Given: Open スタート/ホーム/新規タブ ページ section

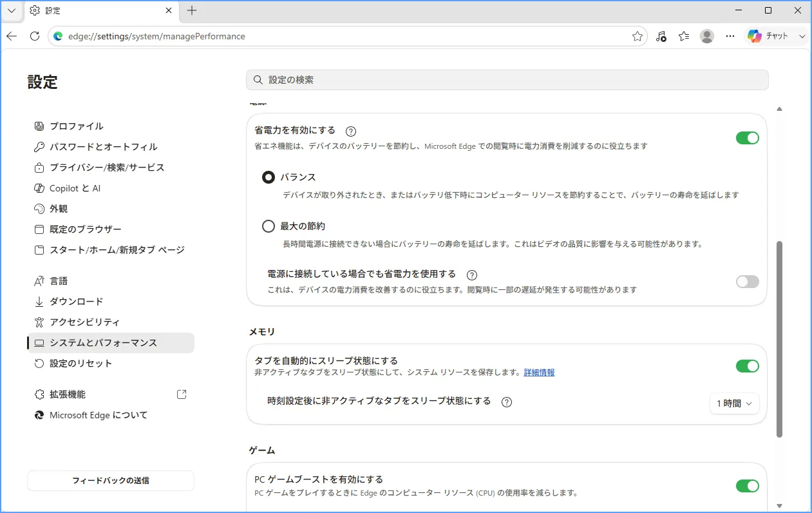Looking at the screenshot, I should pyautogui.click(x=111, y=250).
